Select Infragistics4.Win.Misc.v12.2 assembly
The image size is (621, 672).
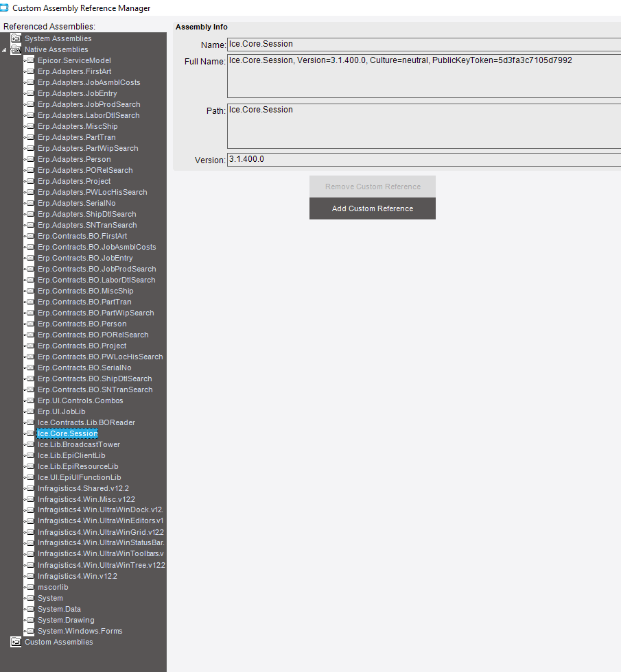86,499
